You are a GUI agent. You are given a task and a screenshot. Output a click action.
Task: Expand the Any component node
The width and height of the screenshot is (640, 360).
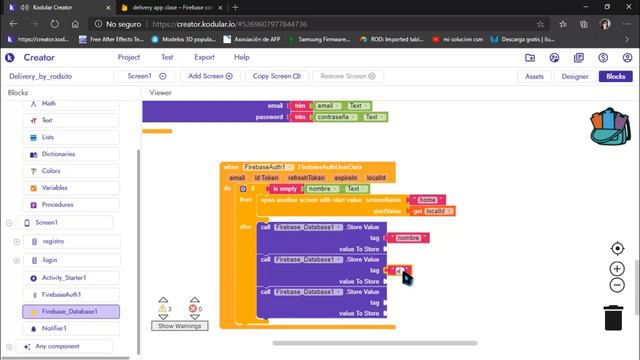9,347
